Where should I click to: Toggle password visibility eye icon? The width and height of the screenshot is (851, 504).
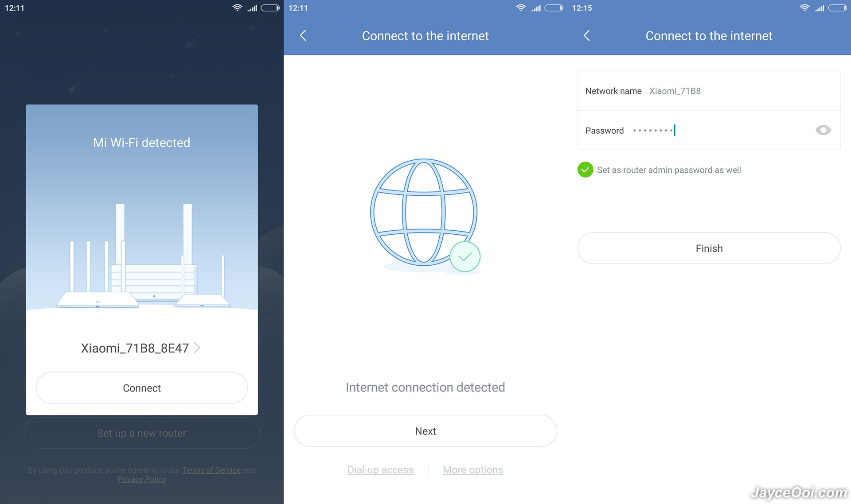pyautogui.click(x=823, y=130)
